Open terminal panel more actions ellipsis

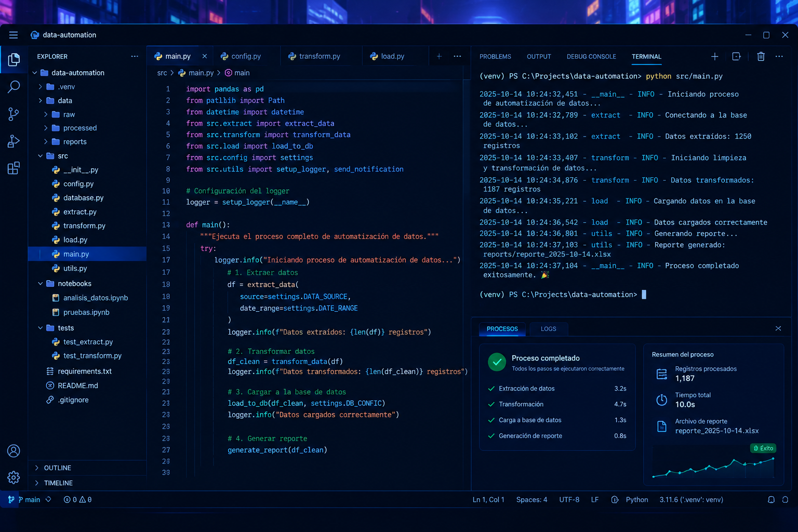pyautogui.click(x=779, y=56)
